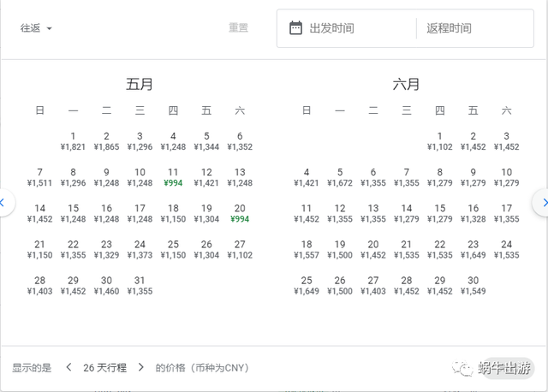548x392 pixels.
Task: Choose June 5 priced ¥1,672
Action: pos(340,177)
